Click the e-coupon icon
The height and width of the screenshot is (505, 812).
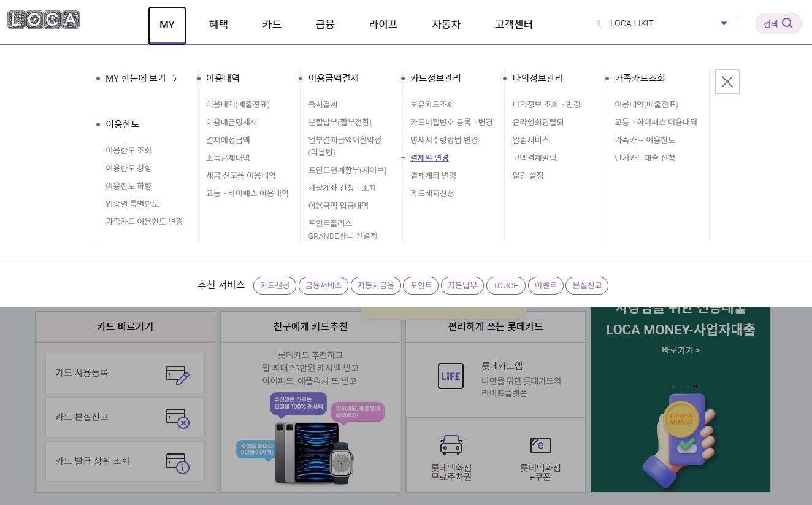click(540, 445)
